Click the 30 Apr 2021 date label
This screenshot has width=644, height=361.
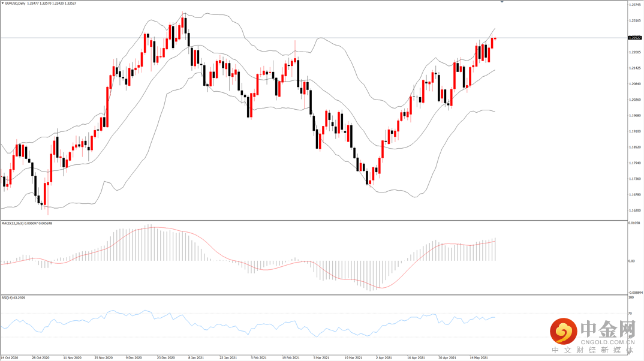[x=447, y=358]
